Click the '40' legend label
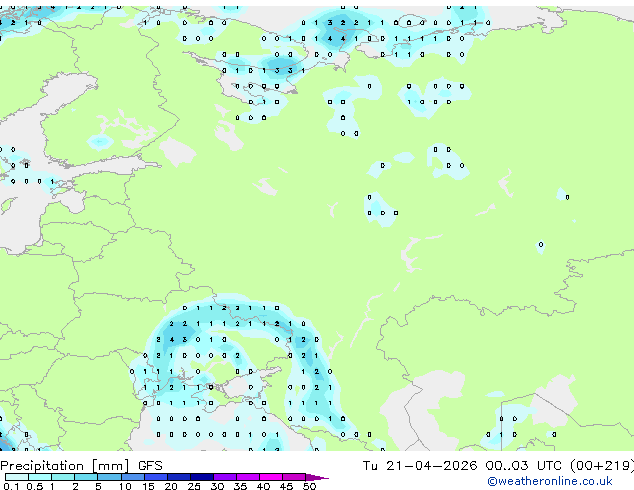Screen dimensions: 634x490 point(263,486)
